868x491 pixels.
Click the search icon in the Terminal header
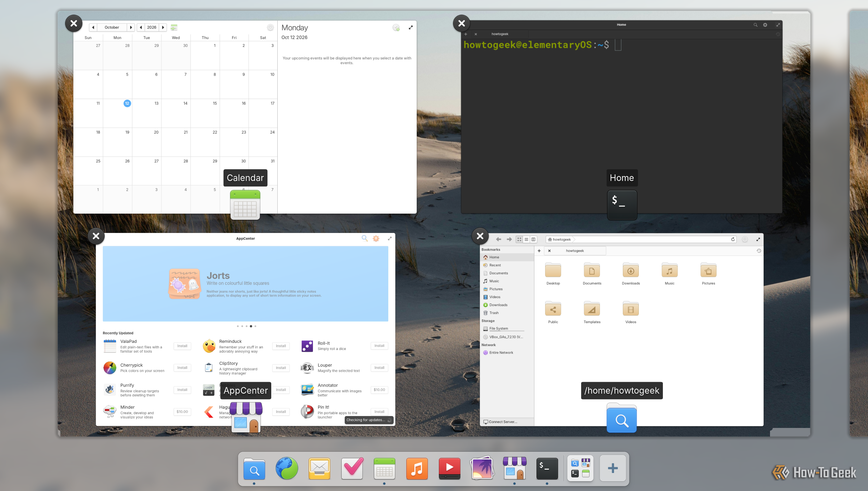click(x=755, y=25)
